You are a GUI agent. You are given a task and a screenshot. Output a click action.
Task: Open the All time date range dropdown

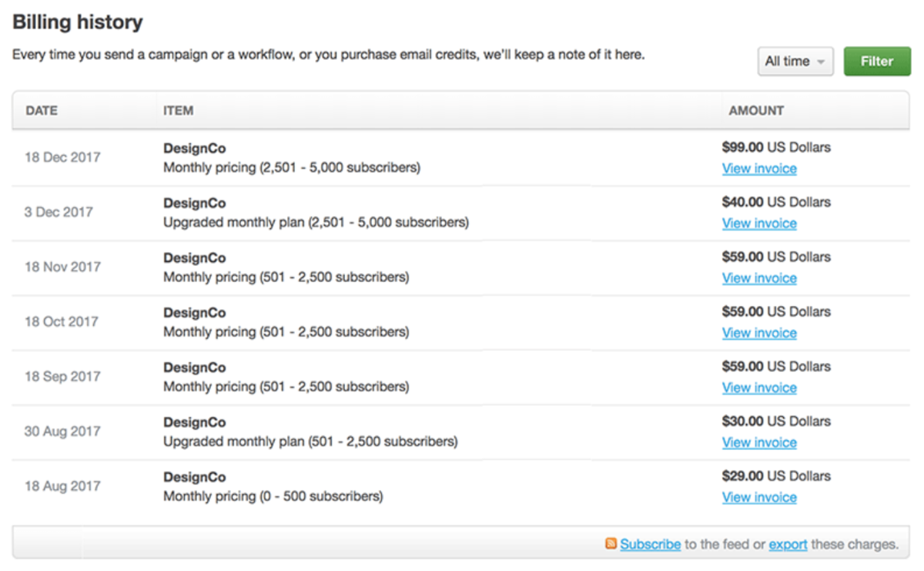[795, 62]
